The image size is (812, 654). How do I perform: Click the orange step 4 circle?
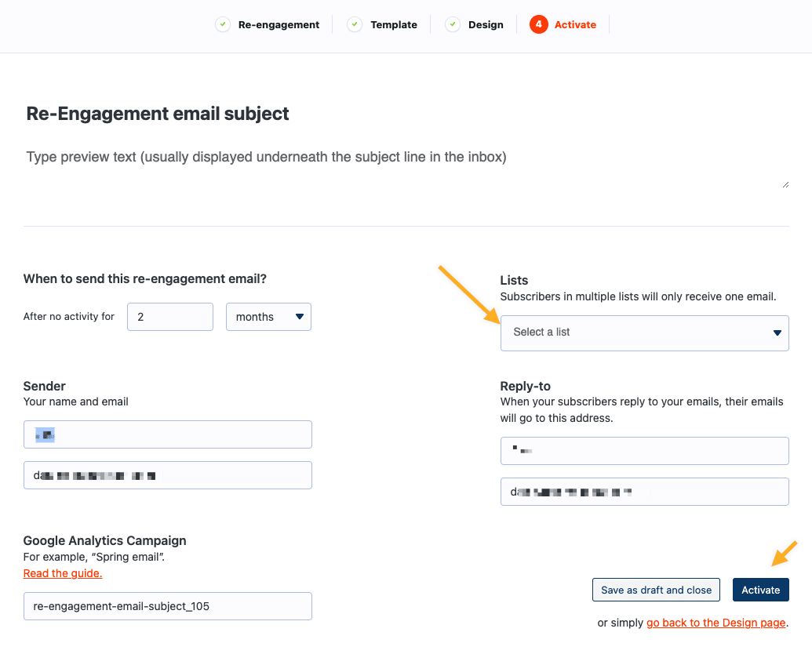[x=538, y=24]
